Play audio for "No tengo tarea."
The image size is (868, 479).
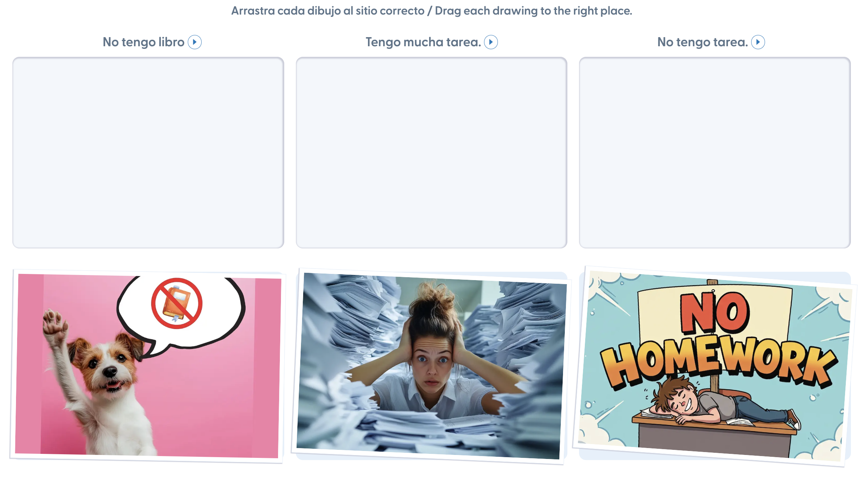tap(758, 42)
